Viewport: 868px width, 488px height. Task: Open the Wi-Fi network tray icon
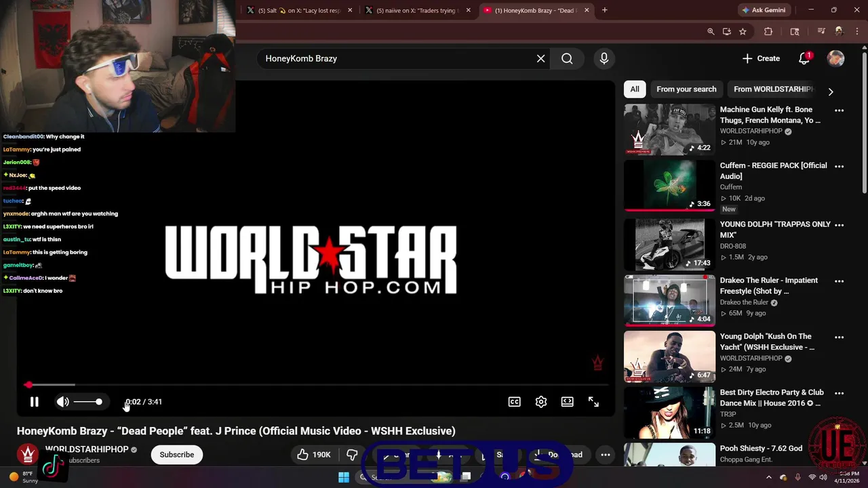(x=812, y=477)
